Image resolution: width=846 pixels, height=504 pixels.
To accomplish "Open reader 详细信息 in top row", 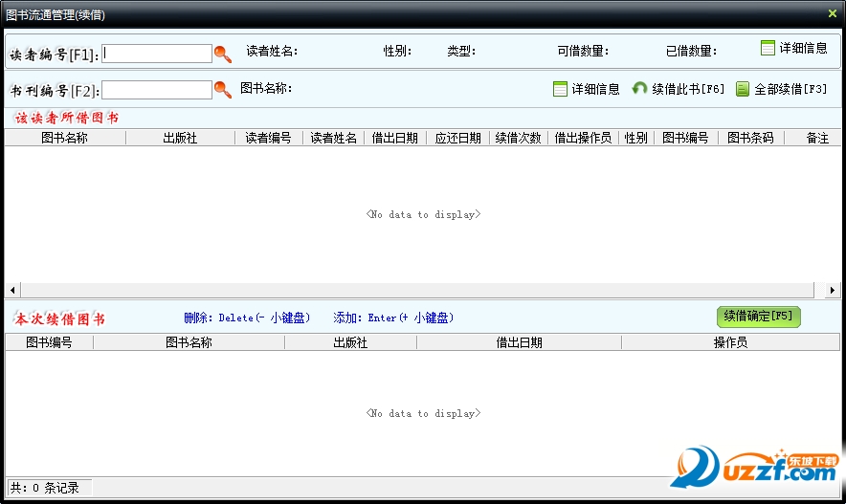I will point(793,48).
